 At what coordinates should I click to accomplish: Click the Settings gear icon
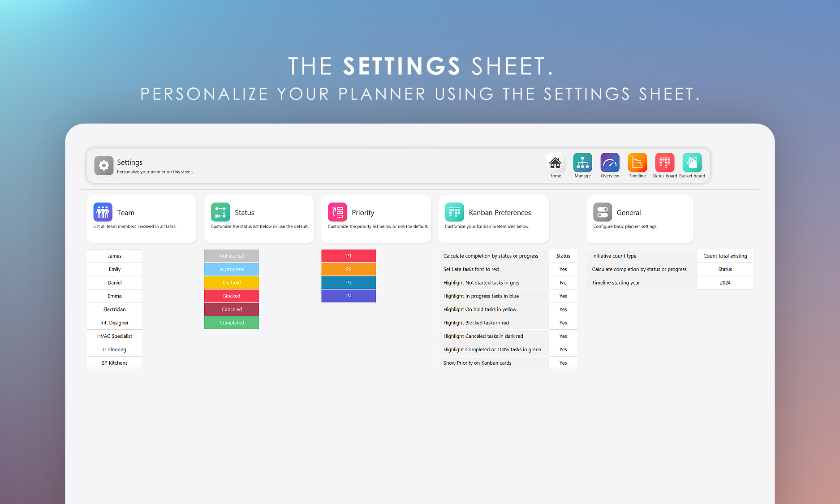point(104,166)
